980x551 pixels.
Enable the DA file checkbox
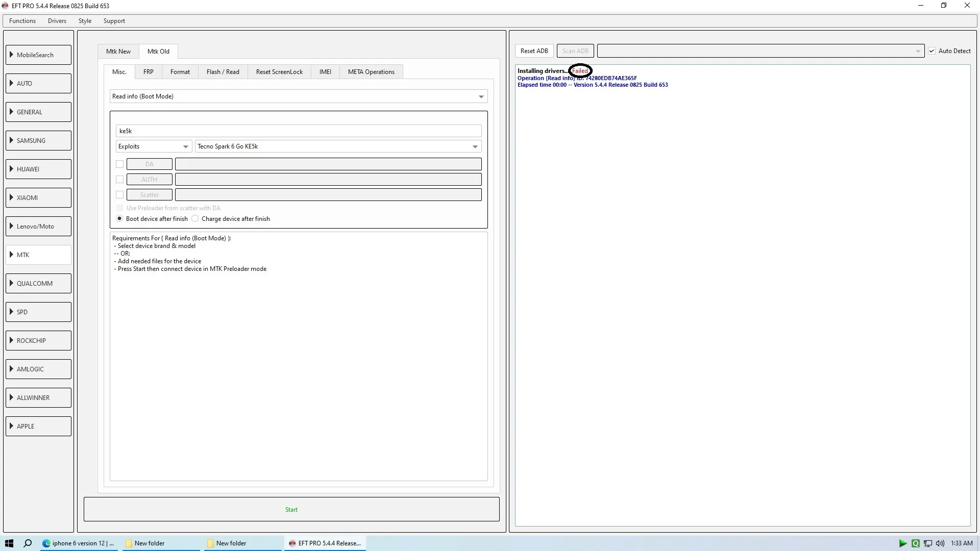coord(119,164)
